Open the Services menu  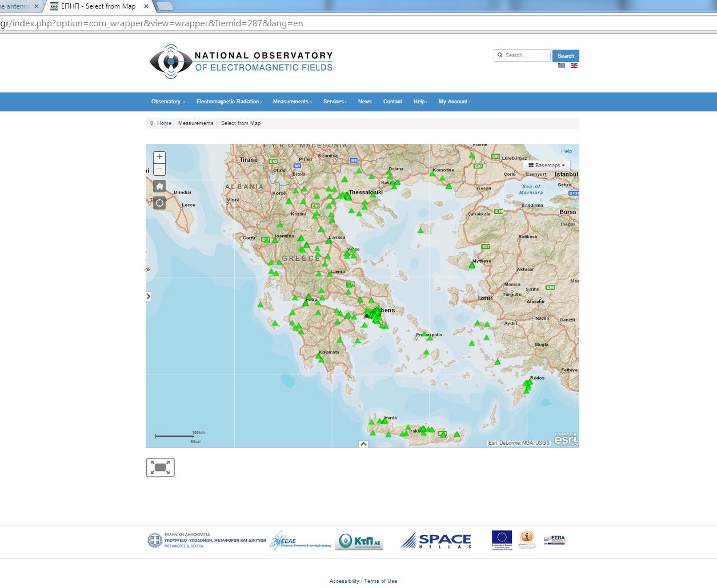[x=335, y=102]
